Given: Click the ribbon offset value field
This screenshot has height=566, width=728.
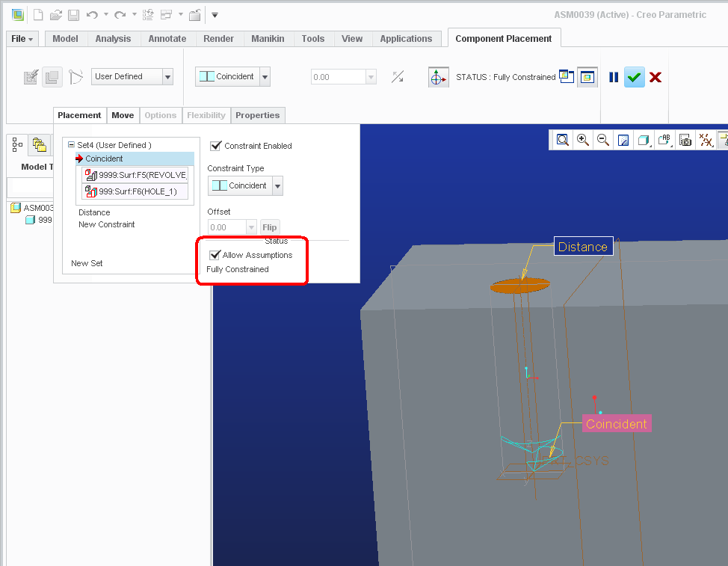Looking at the screenshot, I should (x=338, y=76).
